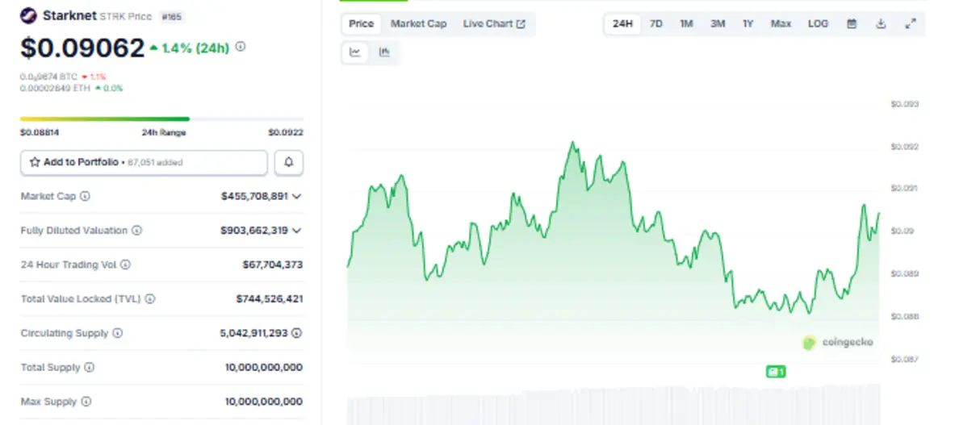
Task: Expand the Fully Diluted Valuation chevron
Action: pyautogui.click(x=297, y=231)
